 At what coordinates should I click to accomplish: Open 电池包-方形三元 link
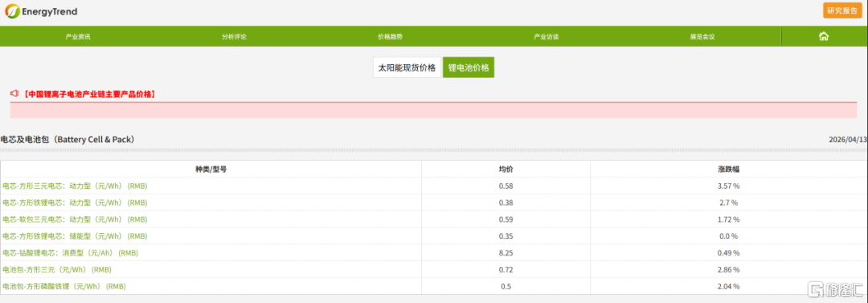(56, 270)
